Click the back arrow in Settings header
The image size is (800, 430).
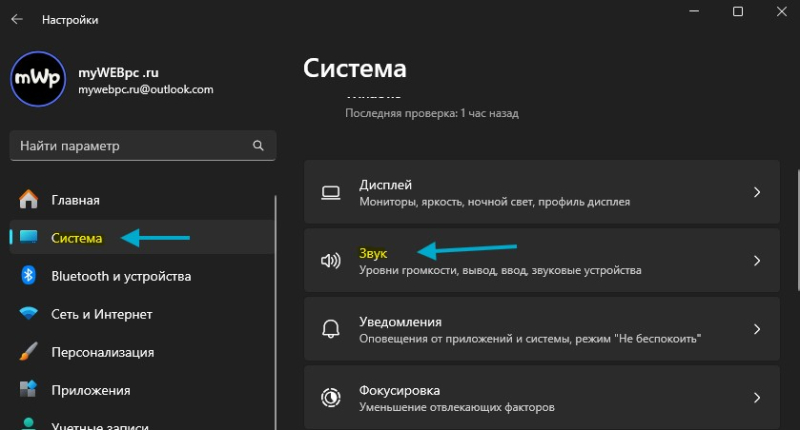(x=17, y=19)
